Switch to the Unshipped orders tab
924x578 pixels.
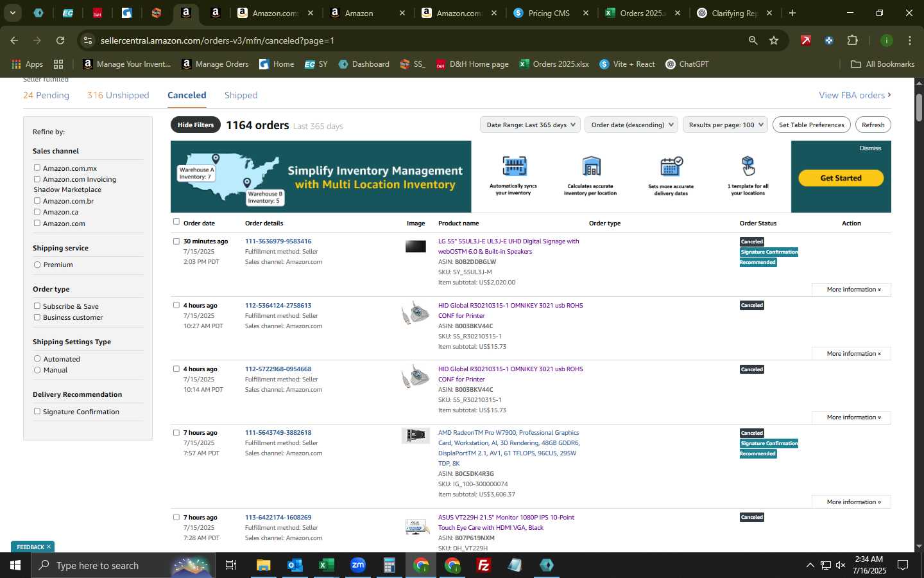coord(118,95)
